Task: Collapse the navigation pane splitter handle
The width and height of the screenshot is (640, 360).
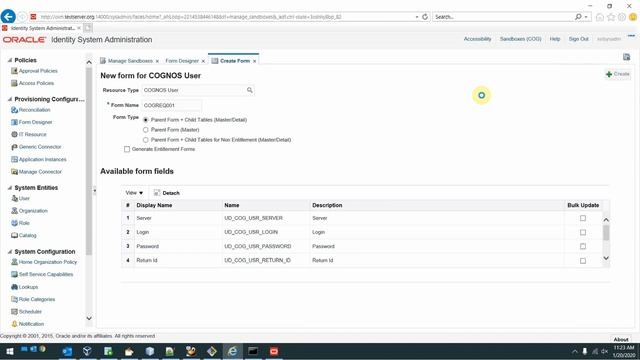Action: point(94,191)
